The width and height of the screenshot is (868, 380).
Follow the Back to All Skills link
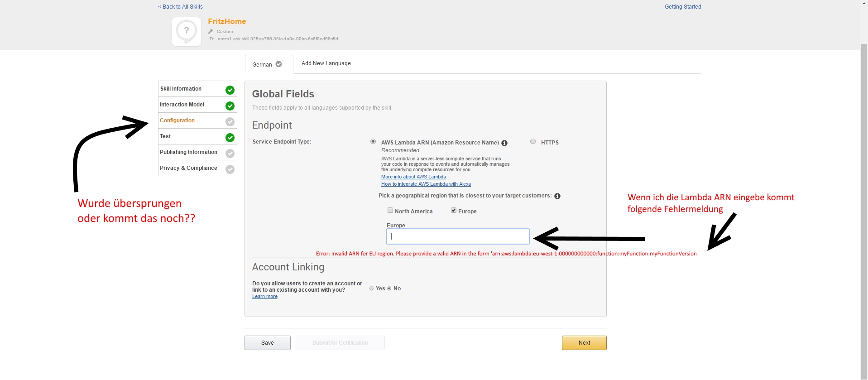[x=180, y=7]
